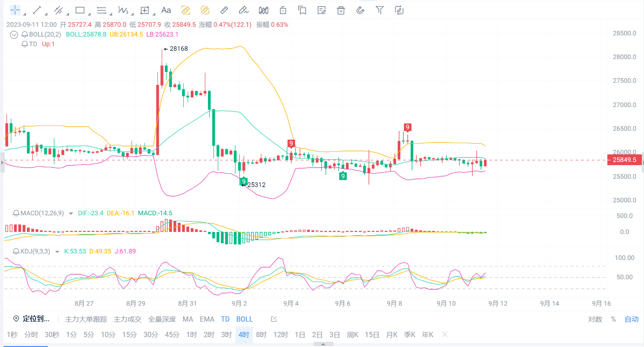Select the rectangle drawing tool

79,10
